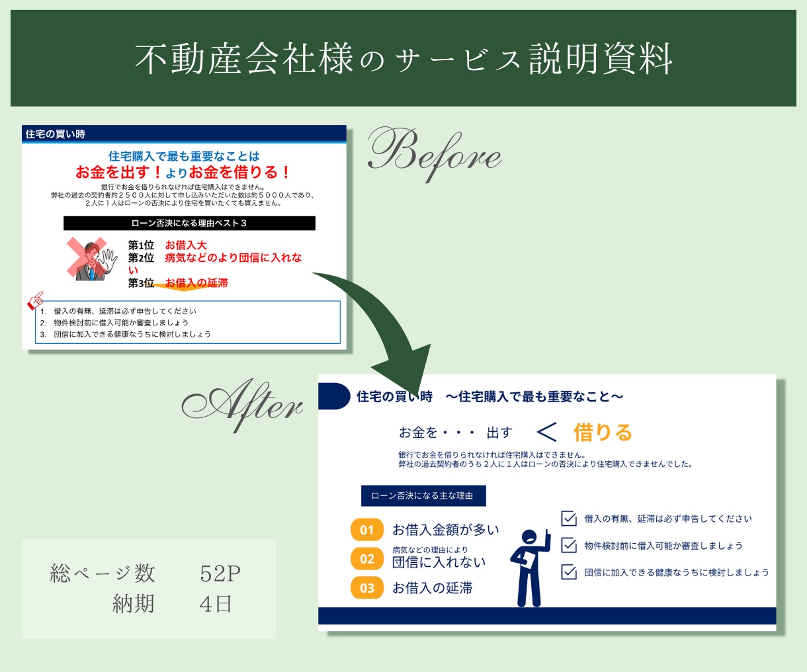Click the blue person silhouette pointing up

coord(531,567)
